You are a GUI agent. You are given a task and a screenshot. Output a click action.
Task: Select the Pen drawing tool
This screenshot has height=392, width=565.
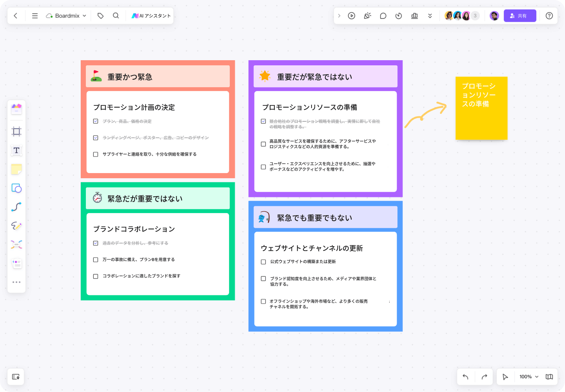(16, 226)
